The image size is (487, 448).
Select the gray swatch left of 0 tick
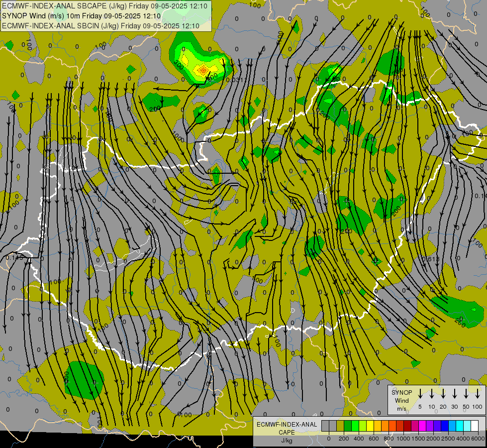pos(325,426)
